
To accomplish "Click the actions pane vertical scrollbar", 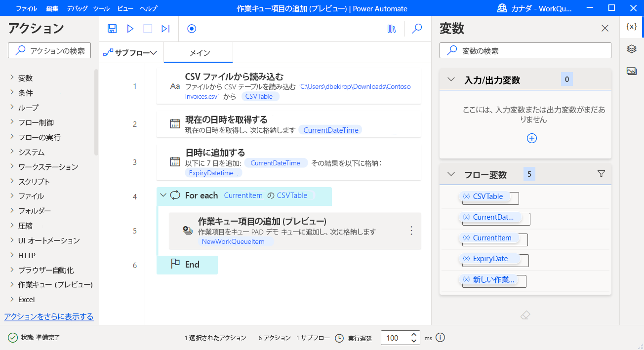I will tap(96, 112).
